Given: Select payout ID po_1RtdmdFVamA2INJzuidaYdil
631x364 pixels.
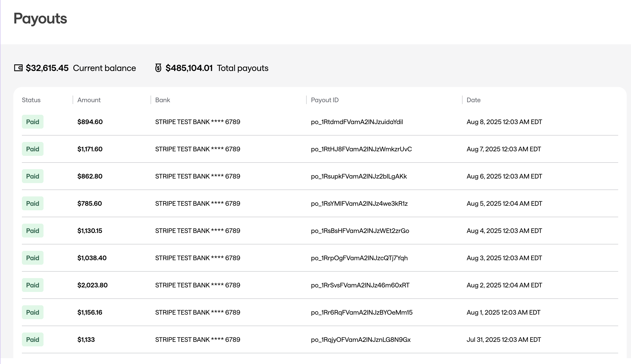Looking at the screenshot, I should [x=357, y=122].
